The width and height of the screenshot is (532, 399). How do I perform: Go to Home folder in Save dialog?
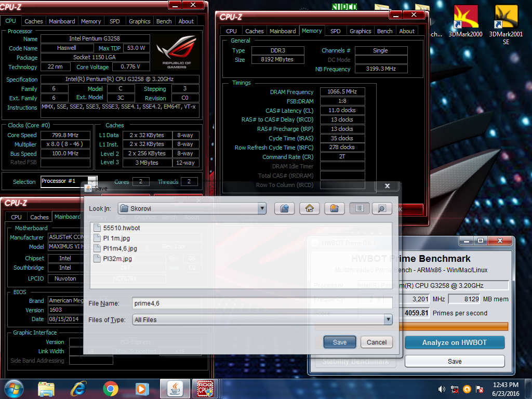[310, 208]
